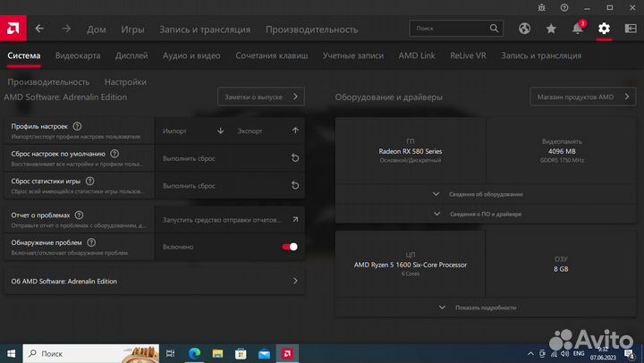
Task: Open Microsoft Edge from the taskbar
Action: pos(195,353)
